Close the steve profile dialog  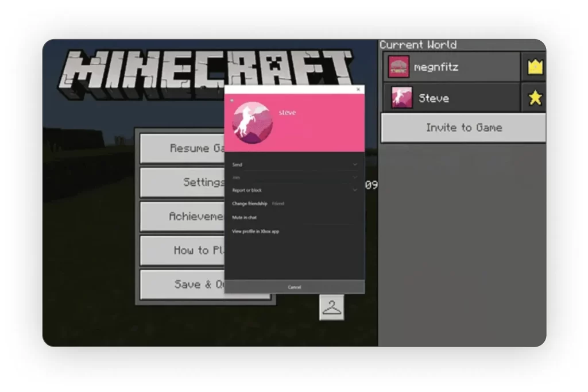pyautogui.click(x=358, y=90)
